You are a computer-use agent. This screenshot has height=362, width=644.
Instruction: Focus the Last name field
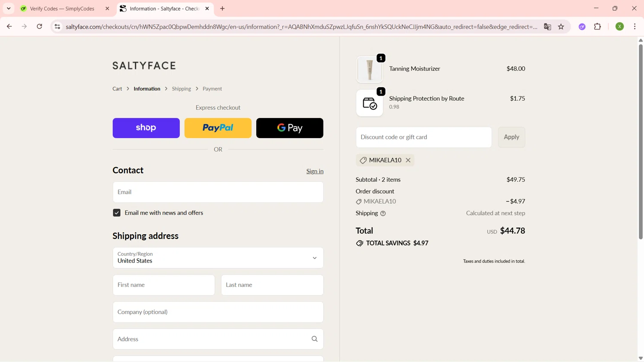click(272, 285)
